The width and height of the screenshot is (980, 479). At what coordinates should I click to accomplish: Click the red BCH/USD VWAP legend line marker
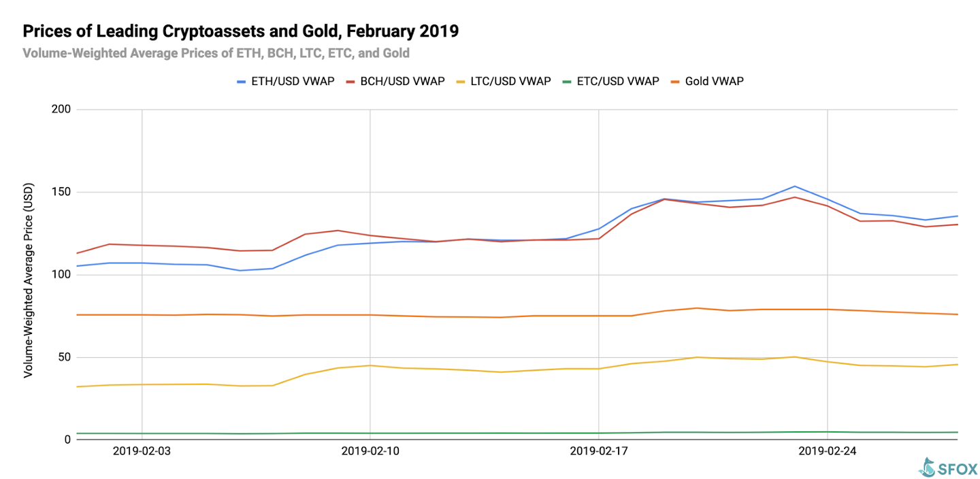point(351,82)
